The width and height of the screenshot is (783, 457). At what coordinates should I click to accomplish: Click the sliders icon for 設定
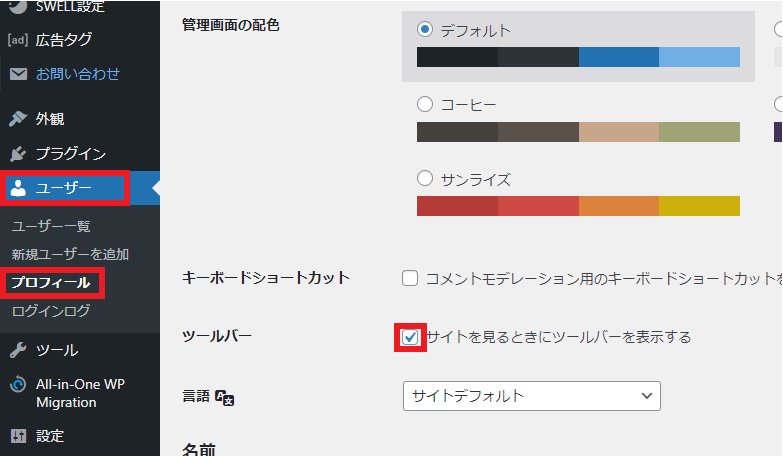click(18, 436)
